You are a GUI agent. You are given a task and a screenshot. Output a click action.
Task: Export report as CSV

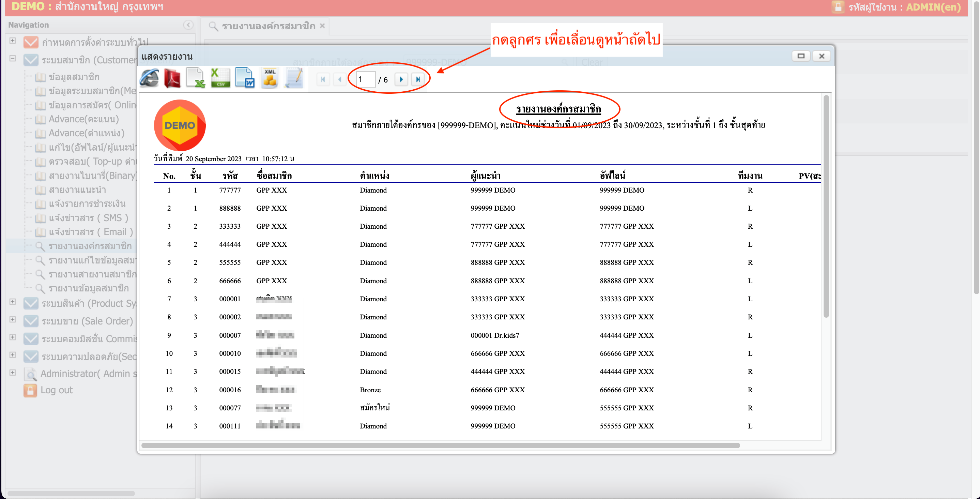(220, 78)
